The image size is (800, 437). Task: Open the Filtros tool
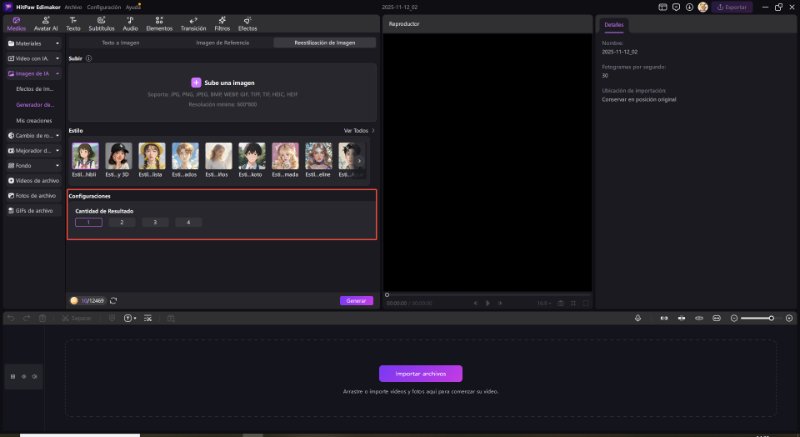222,24
